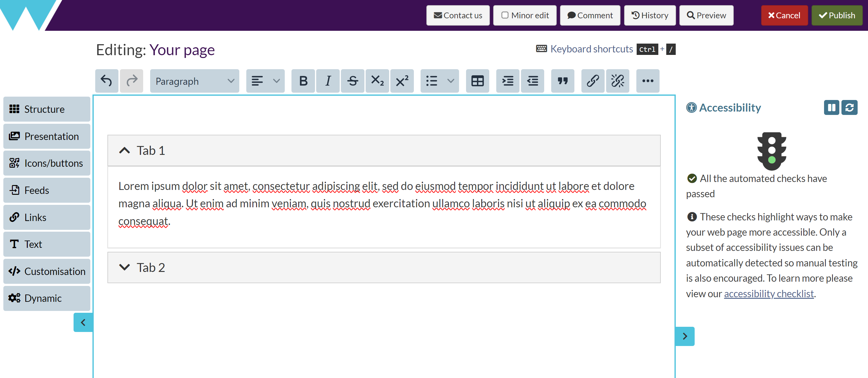Open the Paragraph format dropdown
This screenshot has height=378, width=868.
(194, 81)
